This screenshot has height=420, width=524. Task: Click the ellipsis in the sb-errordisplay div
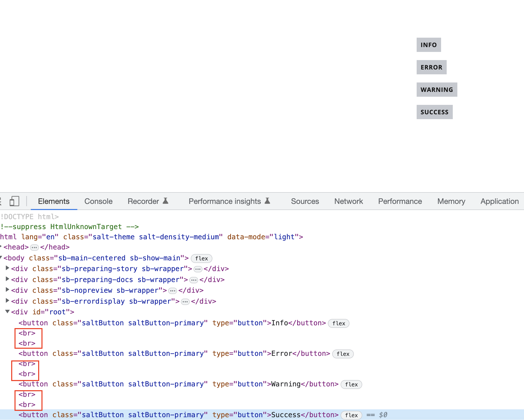(185, 301)
